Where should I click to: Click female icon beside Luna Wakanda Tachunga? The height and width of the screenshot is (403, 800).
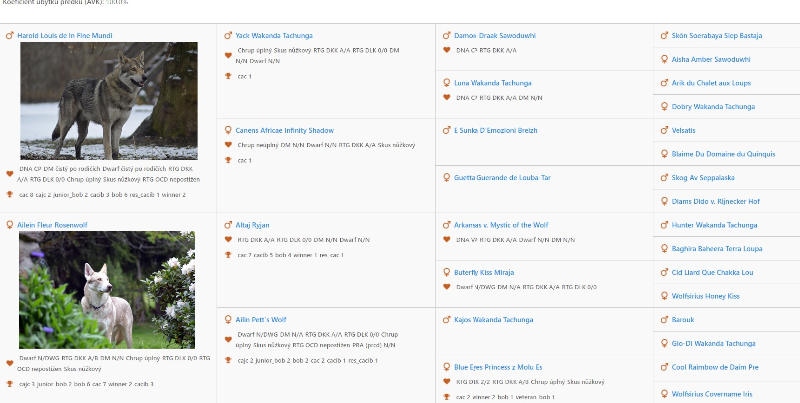click(446, 83)
